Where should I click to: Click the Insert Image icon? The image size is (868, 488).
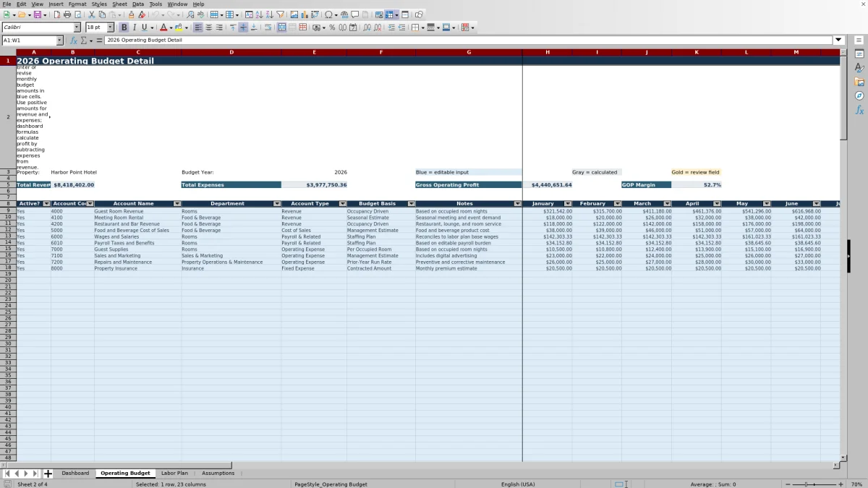pos(294,14)
